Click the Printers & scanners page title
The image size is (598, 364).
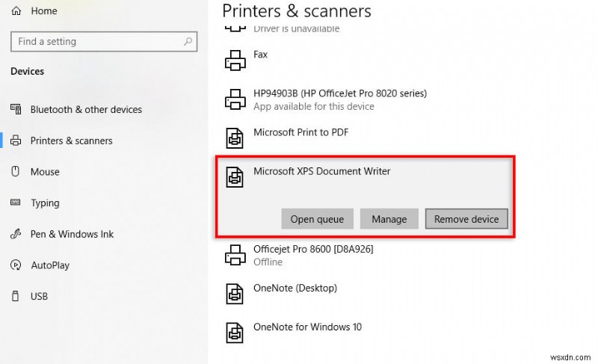click(x=297, y=11)
